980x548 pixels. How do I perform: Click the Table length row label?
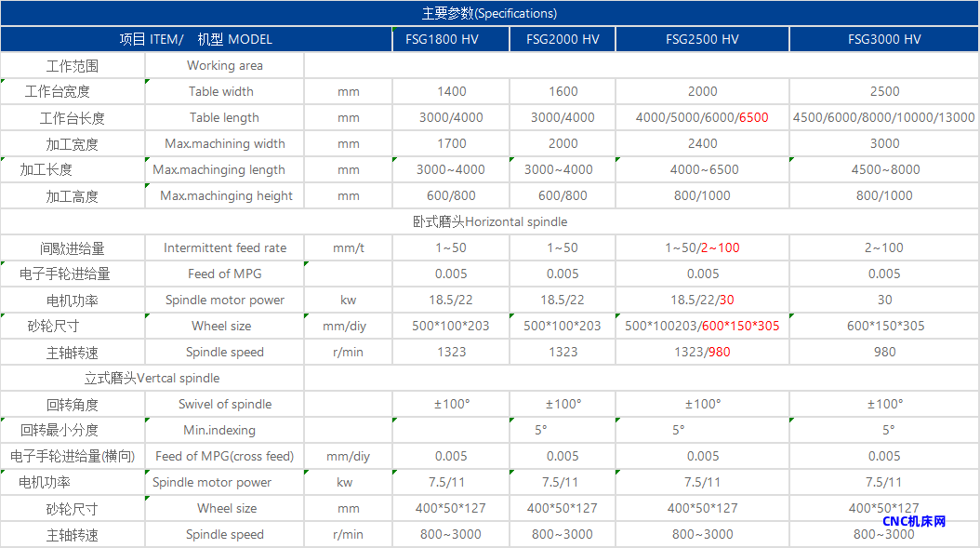[x=224, y=117]
